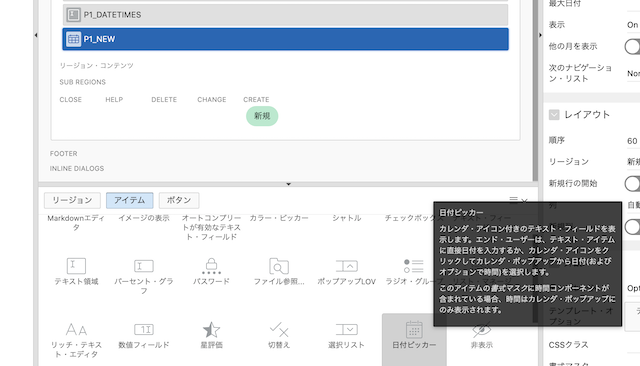Image resolution: width=640 pixels, height=366 pixels.
Task: Select the P1_NEW date picker item
Action: (285, 39)
